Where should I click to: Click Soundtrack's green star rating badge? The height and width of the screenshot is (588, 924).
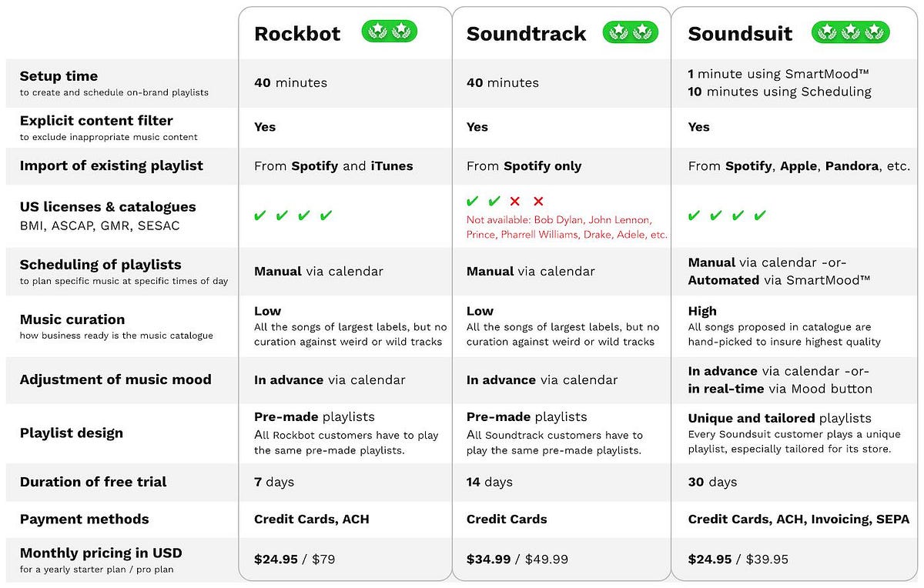click(x=631, y=32)
